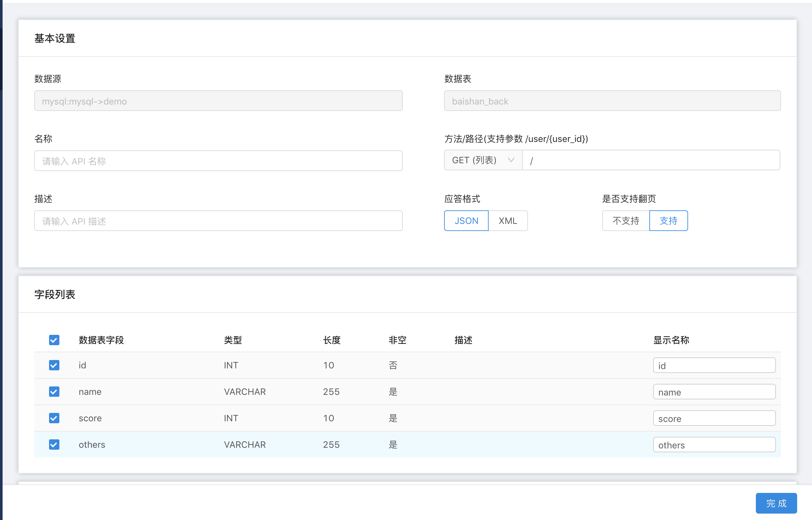
Task: Edit display name for id field
Action: pyautogui.click(x=714, y=365)
